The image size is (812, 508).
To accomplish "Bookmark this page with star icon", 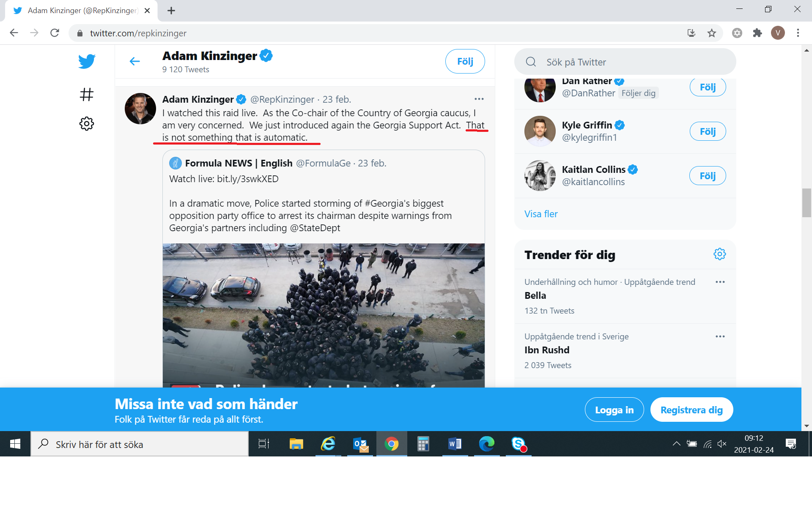I will click(712, 33).
